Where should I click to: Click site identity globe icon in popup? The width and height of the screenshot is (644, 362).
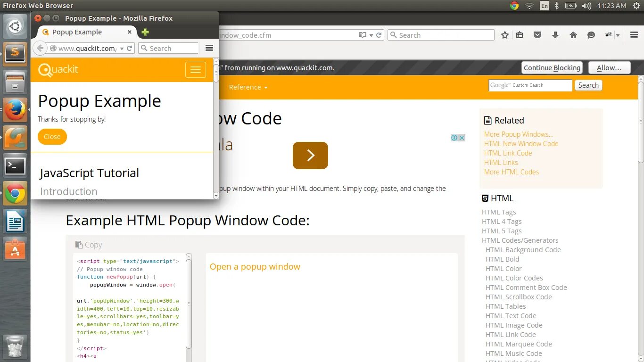tap(53, 48)
